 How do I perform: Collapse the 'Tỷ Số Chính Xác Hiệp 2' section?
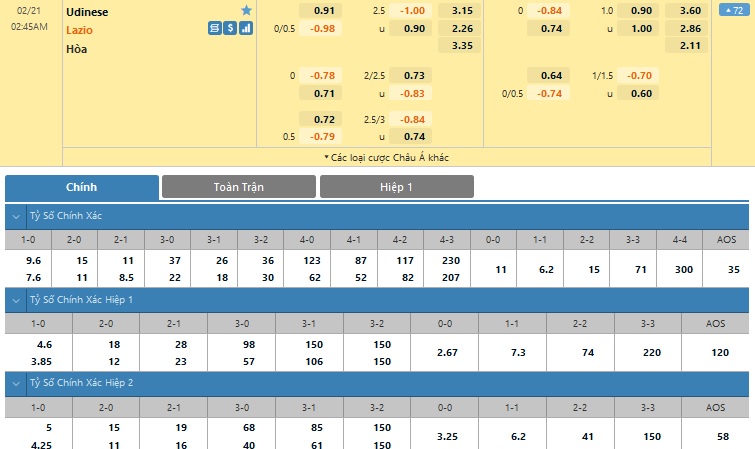tap(15, 384)
